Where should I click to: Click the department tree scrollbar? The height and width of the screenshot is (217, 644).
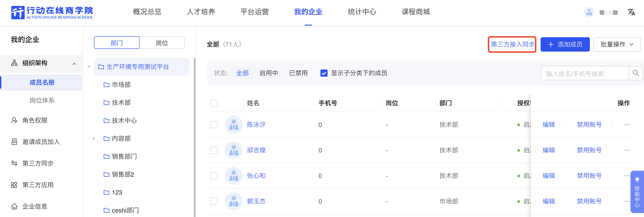tap(194, 137)
